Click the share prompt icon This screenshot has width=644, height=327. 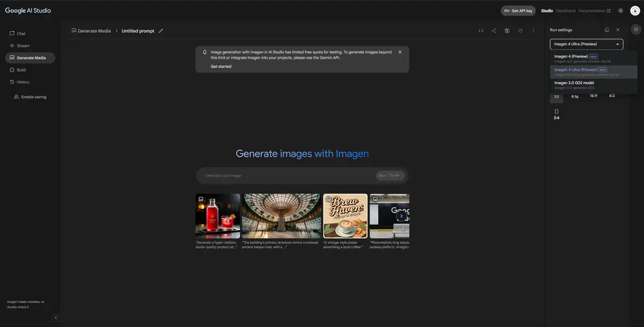(x=494, y=31)
